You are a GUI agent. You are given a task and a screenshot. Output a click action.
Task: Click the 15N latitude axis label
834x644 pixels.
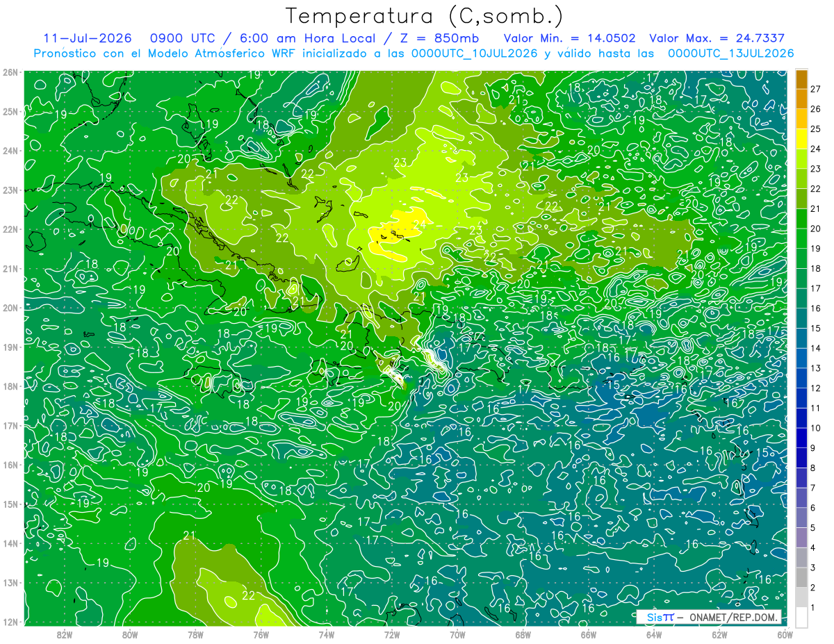(10, 504)
